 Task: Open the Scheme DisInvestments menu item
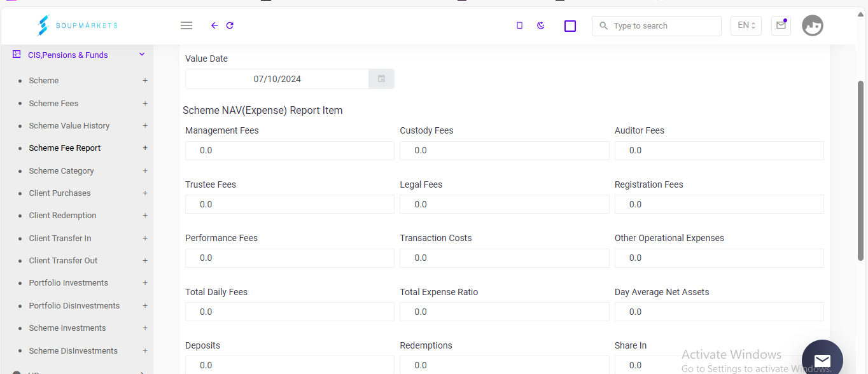(73, 350)
